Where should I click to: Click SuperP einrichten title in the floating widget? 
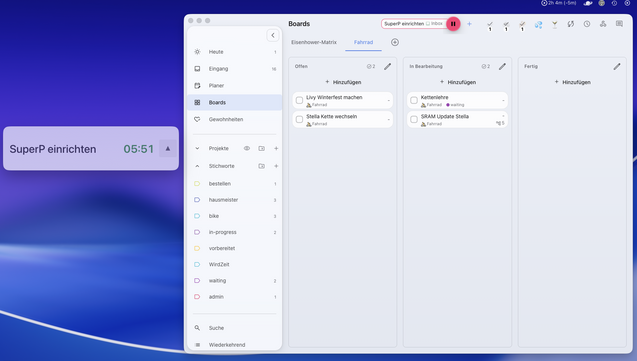click(53, 149)
